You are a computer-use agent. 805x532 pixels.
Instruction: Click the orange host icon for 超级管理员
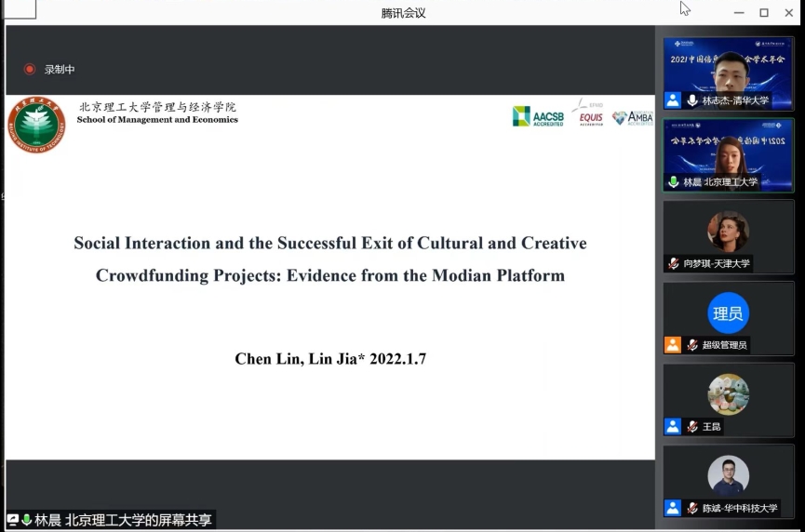coord(673,345)
